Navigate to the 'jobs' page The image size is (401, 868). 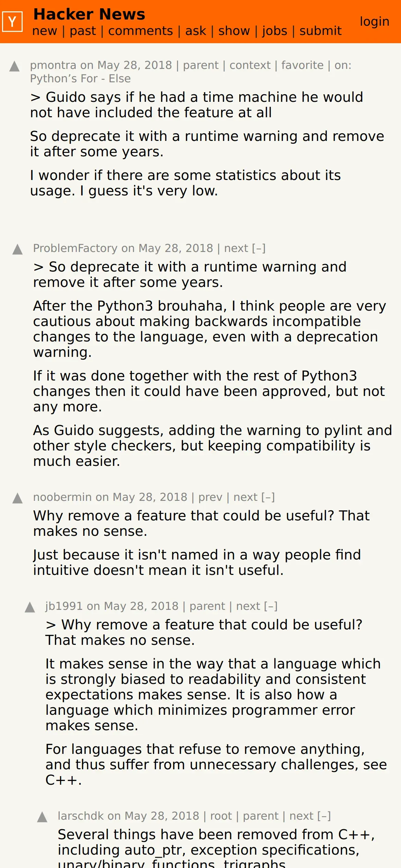[x=275, y=31]
